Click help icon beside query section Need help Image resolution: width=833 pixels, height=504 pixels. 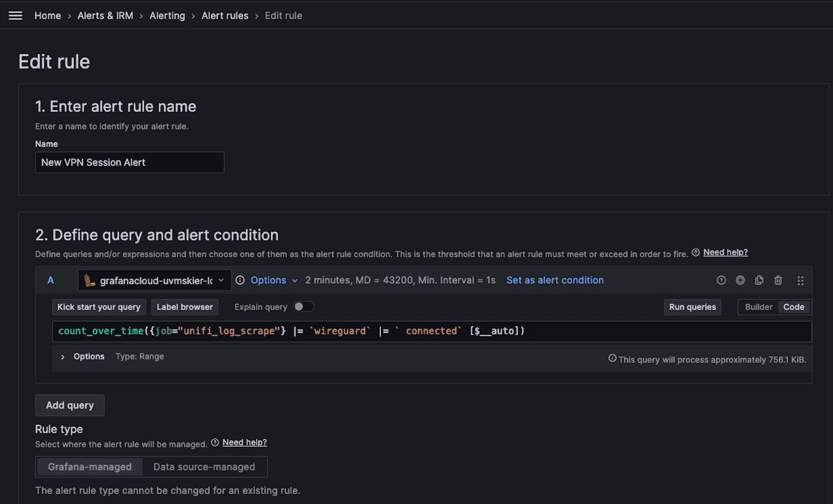coord(696,253)
